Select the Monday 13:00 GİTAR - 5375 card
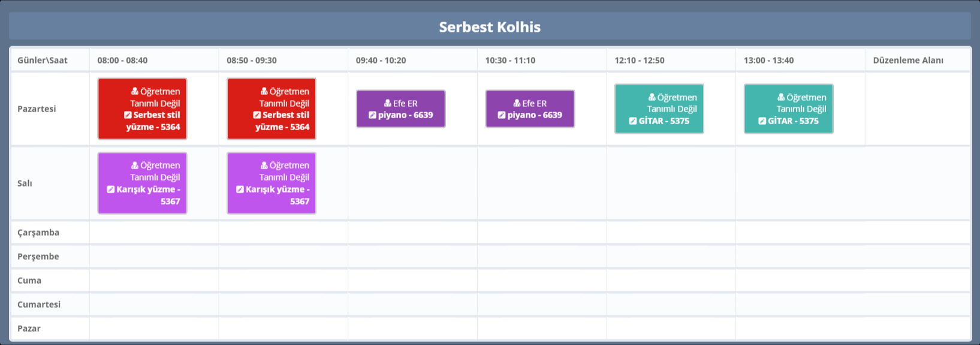980x345 pixels. point(788,109)
